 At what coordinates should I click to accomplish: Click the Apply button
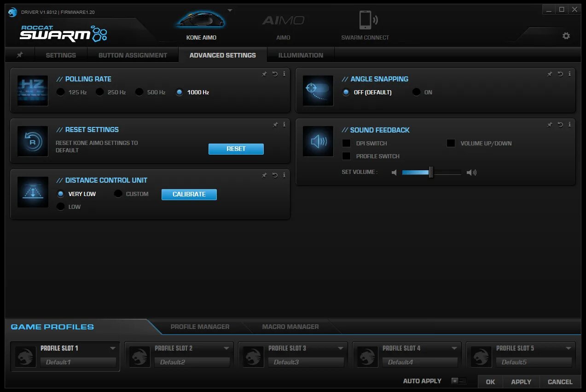[x=521, y=381]
